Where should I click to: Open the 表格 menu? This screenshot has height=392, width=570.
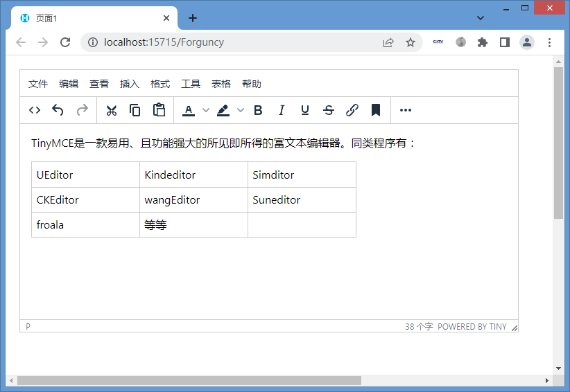tap(221, 84)
